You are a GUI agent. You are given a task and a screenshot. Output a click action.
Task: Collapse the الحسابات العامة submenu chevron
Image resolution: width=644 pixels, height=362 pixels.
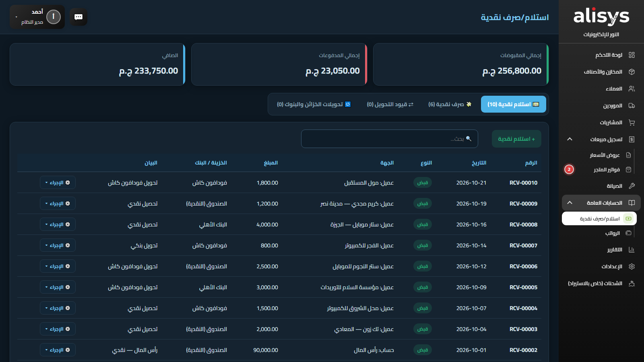tap(570, 203)
